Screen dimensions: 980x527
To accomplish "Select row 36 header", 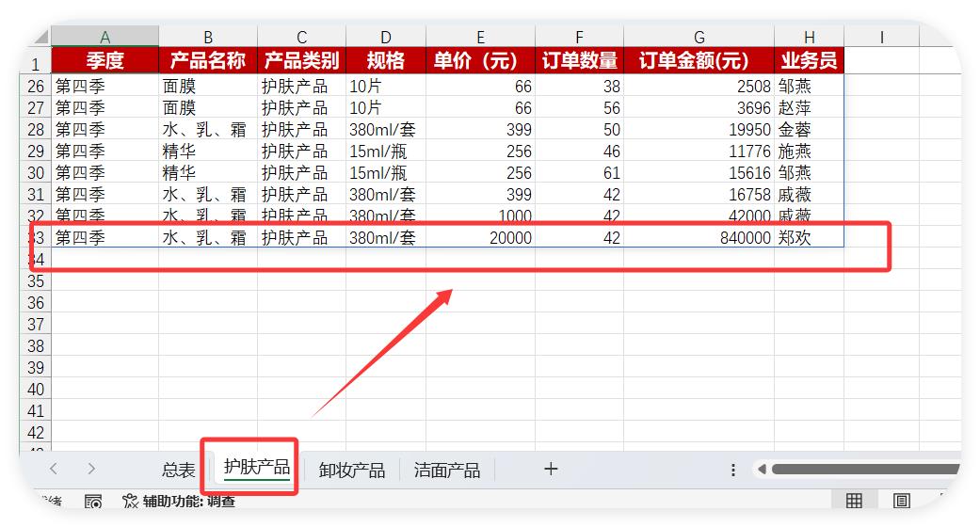I will [36, 303].
